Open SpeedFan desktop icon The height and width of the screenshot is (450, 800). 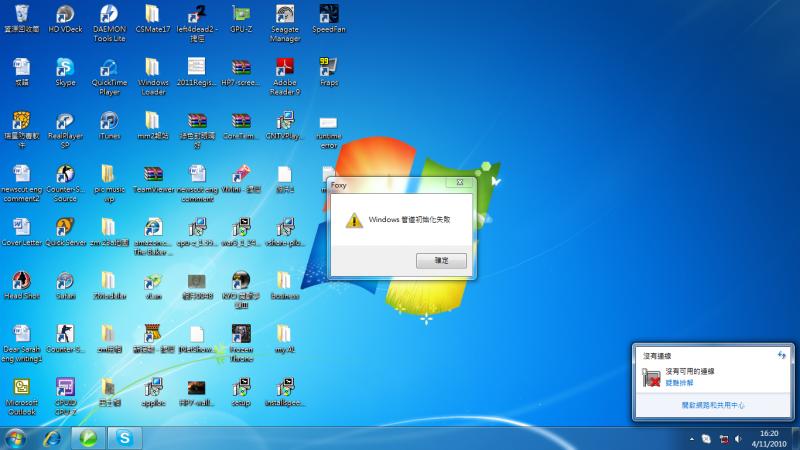(329, 19)
